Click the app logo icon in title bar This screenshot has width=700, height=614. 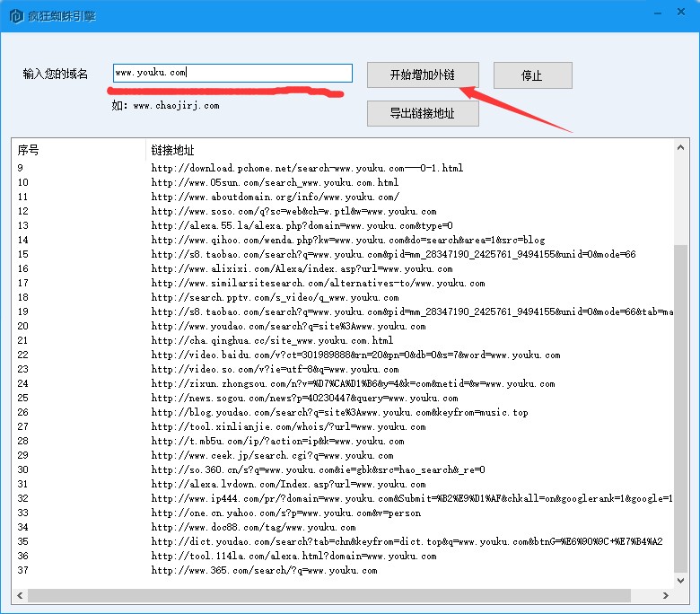16,16
